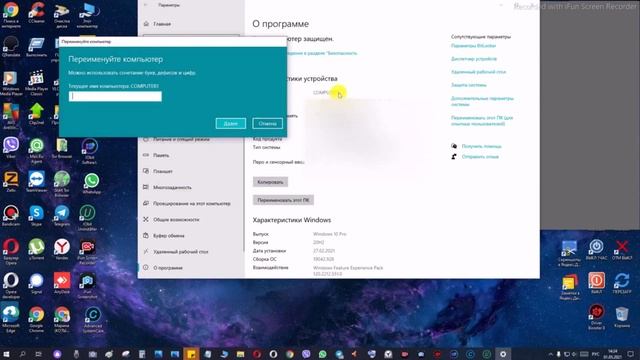Open Защита системы link
The width and height of the screenshot is (640, 360).
(x=469, y=85)
